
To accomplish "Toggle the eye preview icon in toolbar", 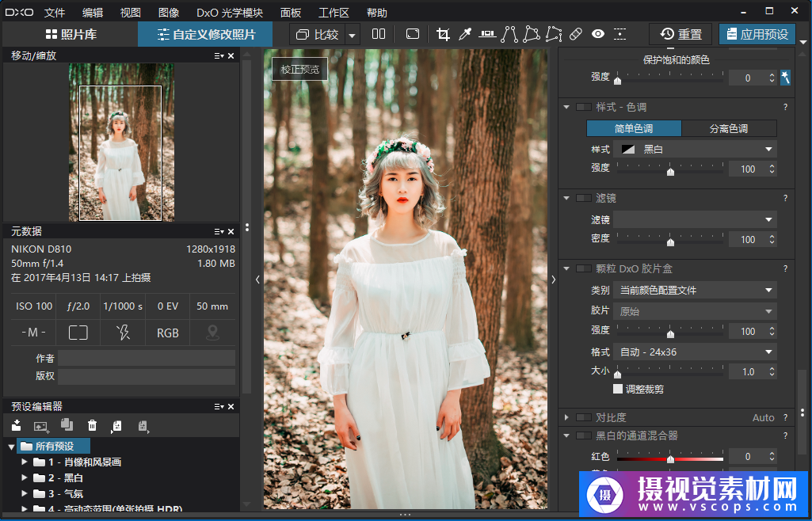I will click(598, 34).
